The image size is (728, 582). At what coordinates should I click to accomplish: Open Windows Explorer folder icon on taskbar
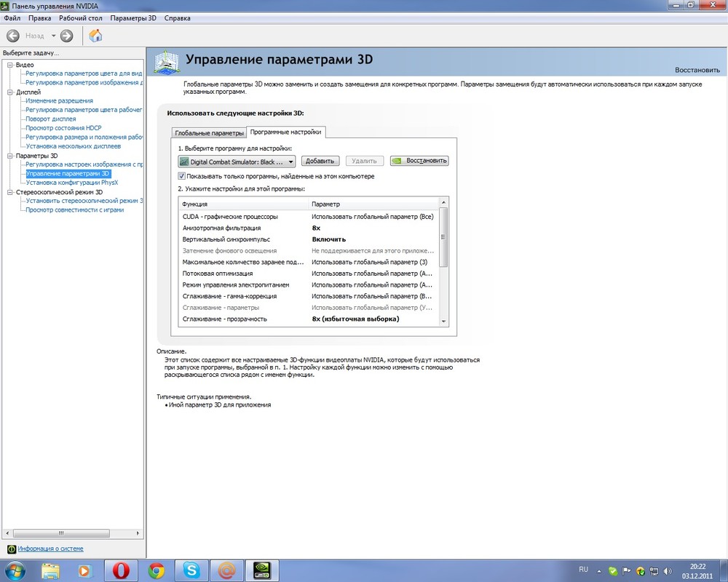click(51, 571)
